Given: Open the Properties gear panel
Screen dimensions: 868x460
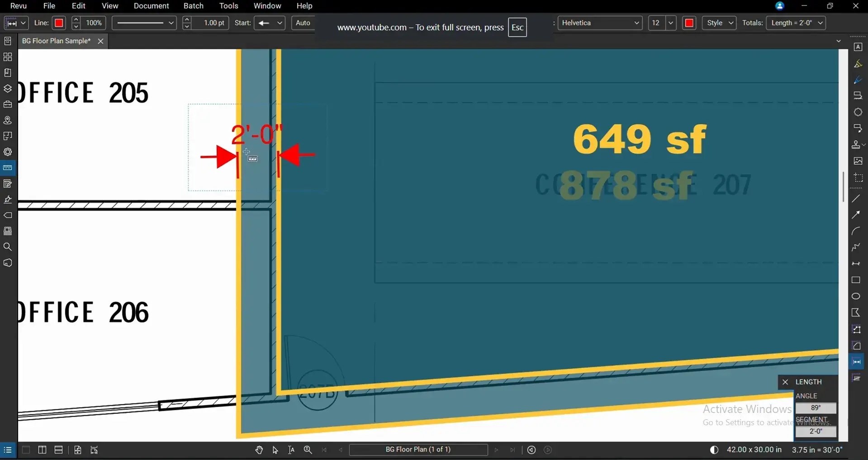Looking at the screenshot, I should click(x=8, y=152).
